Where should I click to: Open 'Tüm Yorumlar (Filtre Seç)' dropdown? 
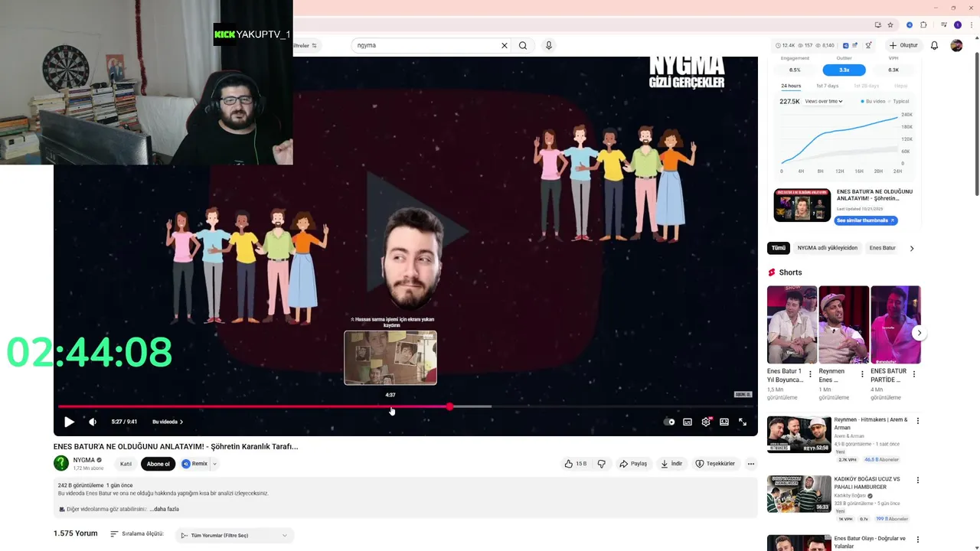coord(234,536)
